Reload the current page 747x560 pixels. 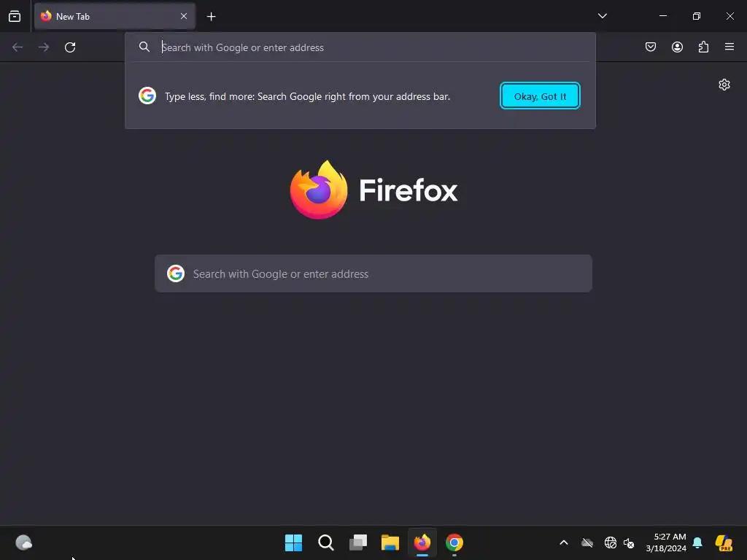click(70, 47)
